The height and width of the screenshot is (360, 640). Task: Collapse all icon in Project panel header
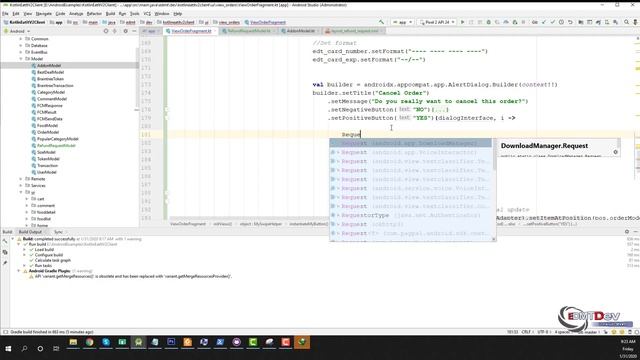115,31
